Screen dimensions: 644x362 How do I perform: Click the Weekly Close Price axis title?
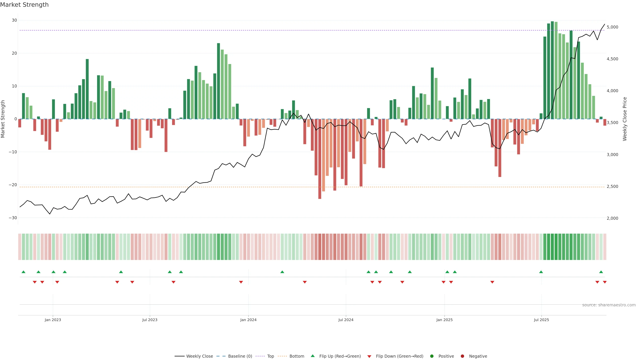[x=625, y=119]
